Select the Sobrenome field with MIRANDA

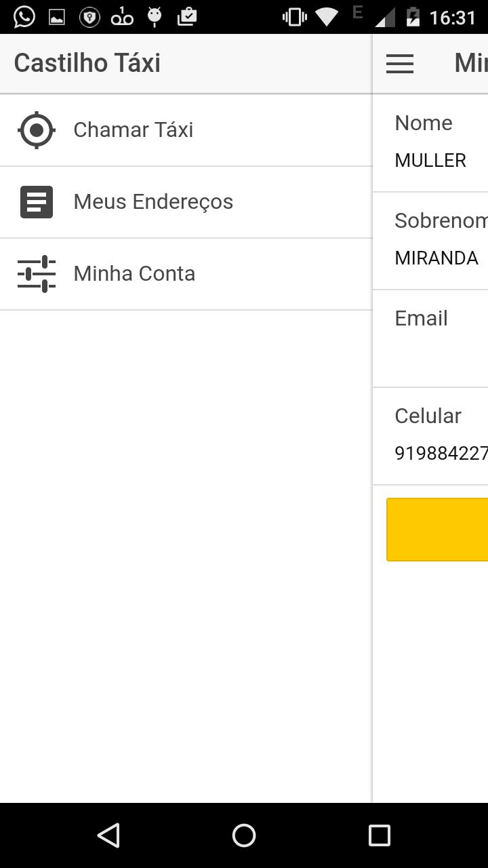(x=430, y=241)
